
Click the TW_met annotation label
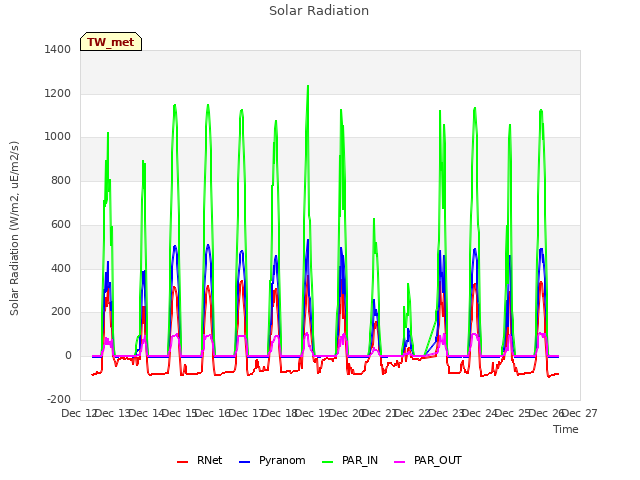coord(111,42)
